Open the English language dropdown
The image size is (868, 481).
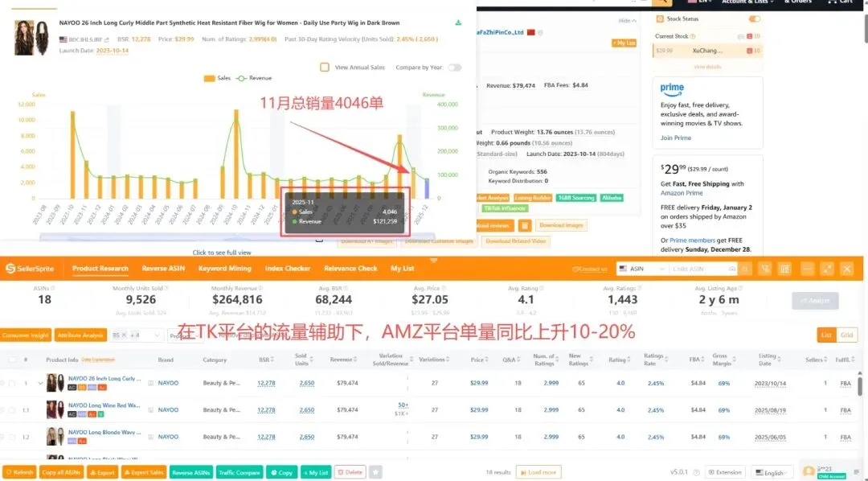773,473
